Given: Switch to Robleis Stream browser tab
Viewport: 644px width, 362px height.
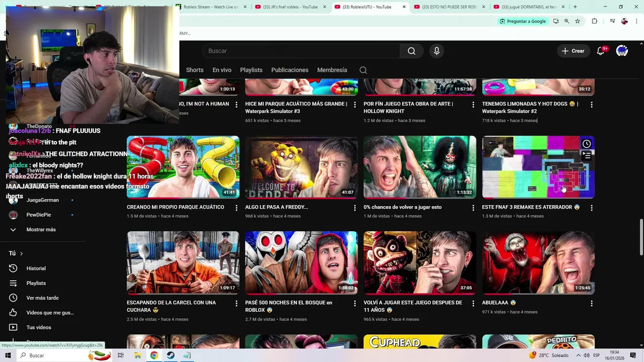Looking at the screenshot, I should point(211,7).
